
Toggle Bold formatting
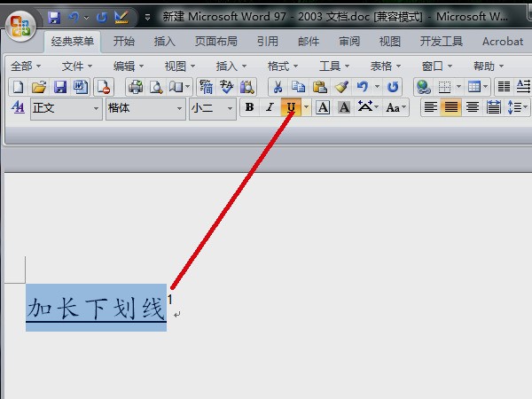(x=249, y=107)
